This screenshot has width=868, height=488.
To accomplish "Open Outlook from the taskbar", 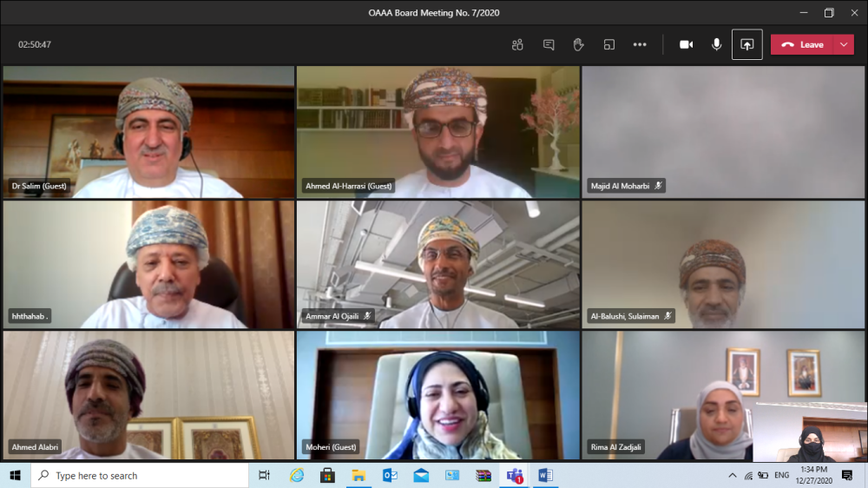I will (x=390, y=476).
